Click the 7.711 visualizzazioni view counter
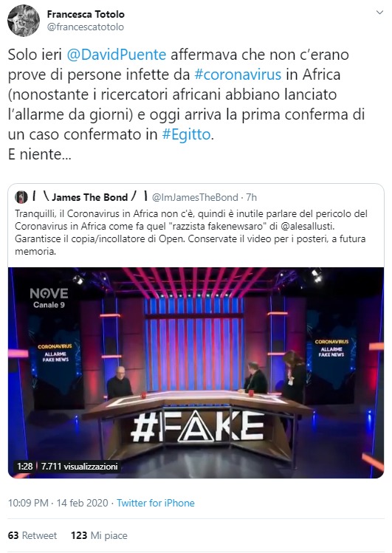The width and height of the screenshot is (392, 553). [79, 466]
